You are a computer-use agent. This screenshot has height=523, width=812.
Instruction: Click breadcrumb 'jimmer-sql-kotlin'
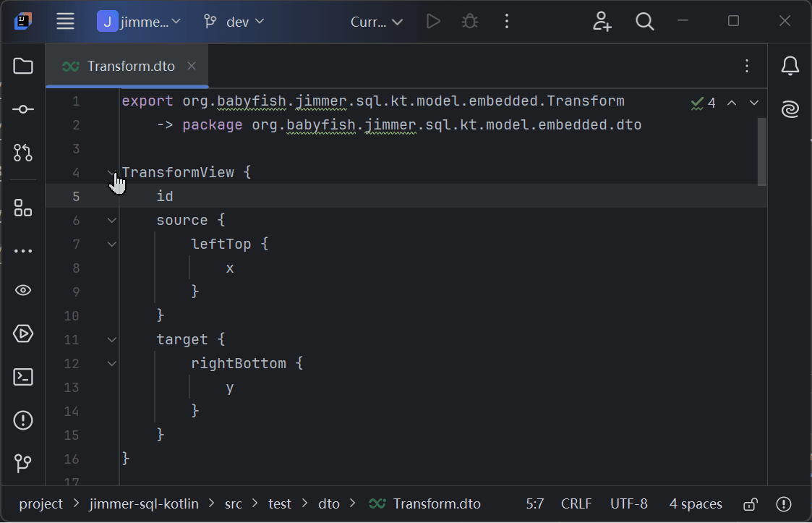tap(143, 503)
